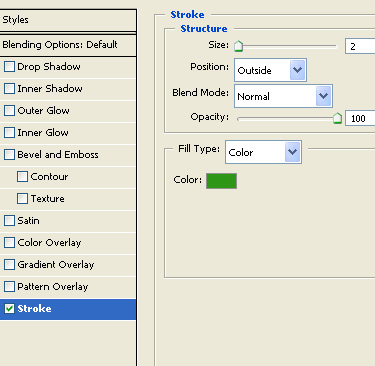Select the highlighted Stroke label
This screenshot has width=375, height=366.
tap(34, 309)
